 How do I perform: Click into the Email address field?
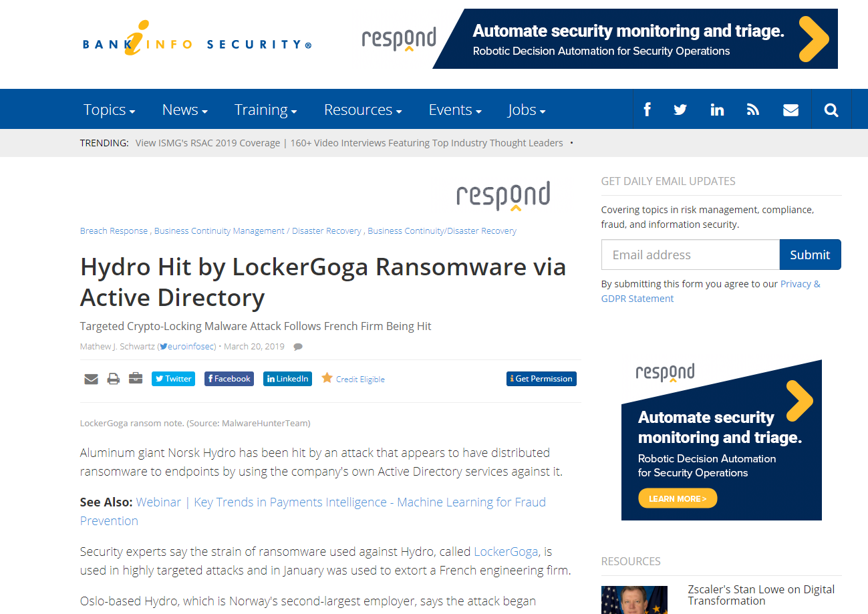pos(690,255)
